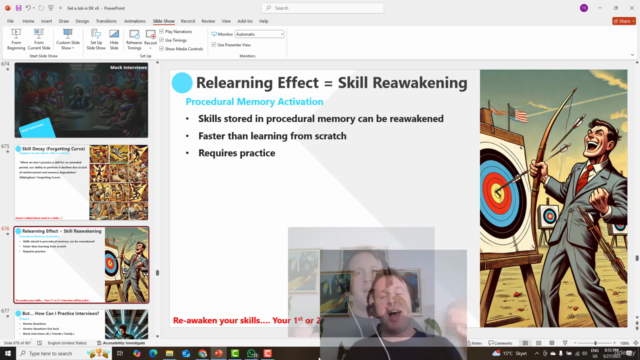Image resolution: width=640 pixels, height=360 pixels.
Task: Start Slide Show from status bar icon
Action: pos(565,343)
